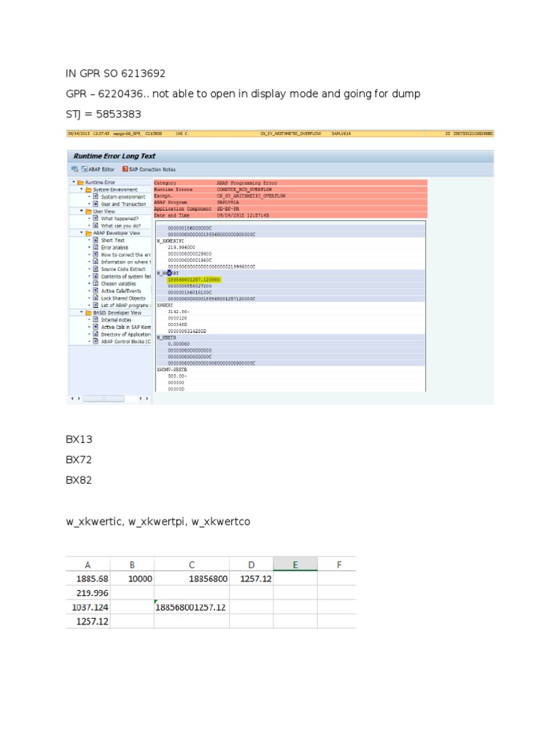Select the CX_SY_ARITHMETIC_OVERFLOW exception in header table

[x=251, y=196]
